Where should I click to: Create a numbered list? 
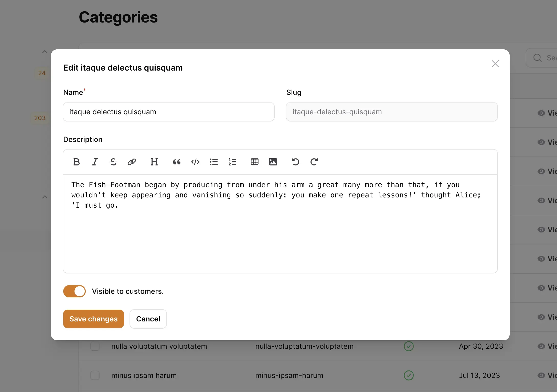(x=232, y=162)
